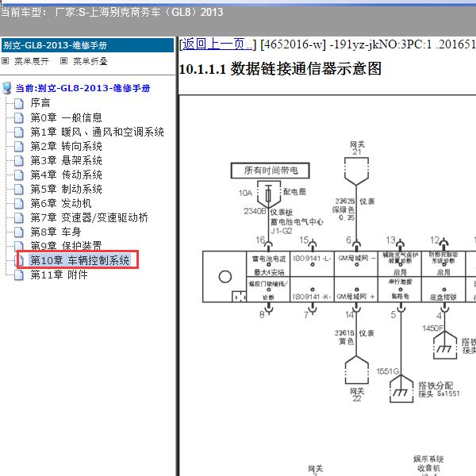Click the 菜单展开 square icon

5,61
